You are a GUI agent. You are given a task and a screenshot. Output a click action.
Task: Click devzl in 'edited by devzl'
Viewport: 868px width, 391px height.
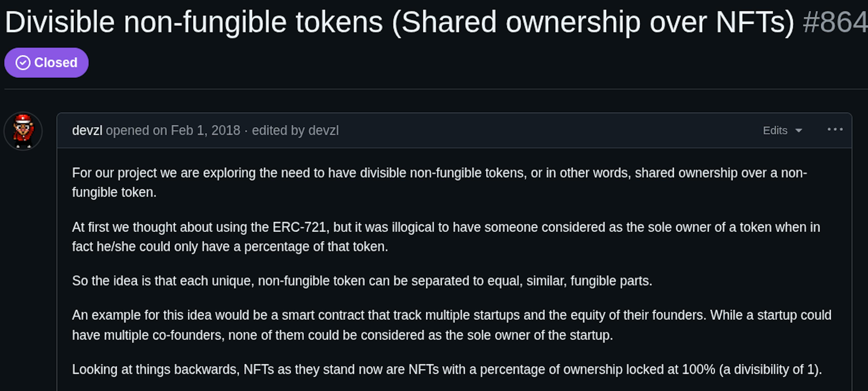[x=323, y=131]
